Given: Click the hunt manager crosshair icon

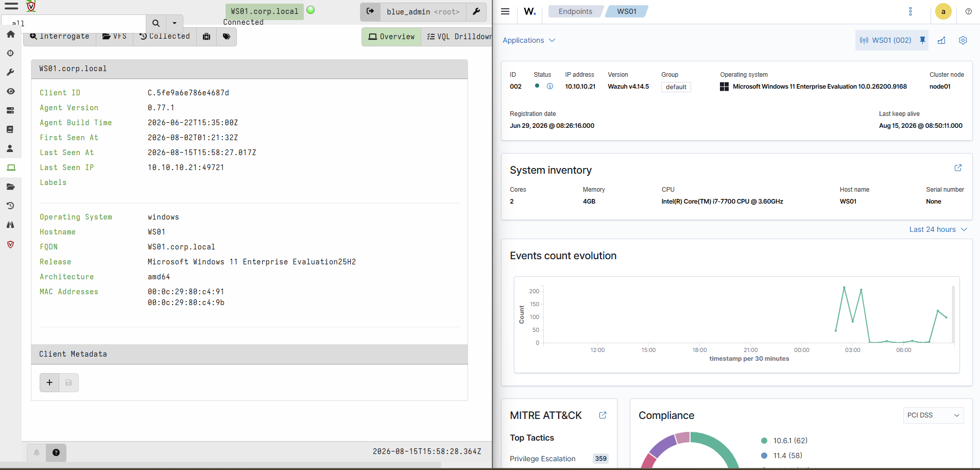Looking at the screenshot, I should coord(10,53).
